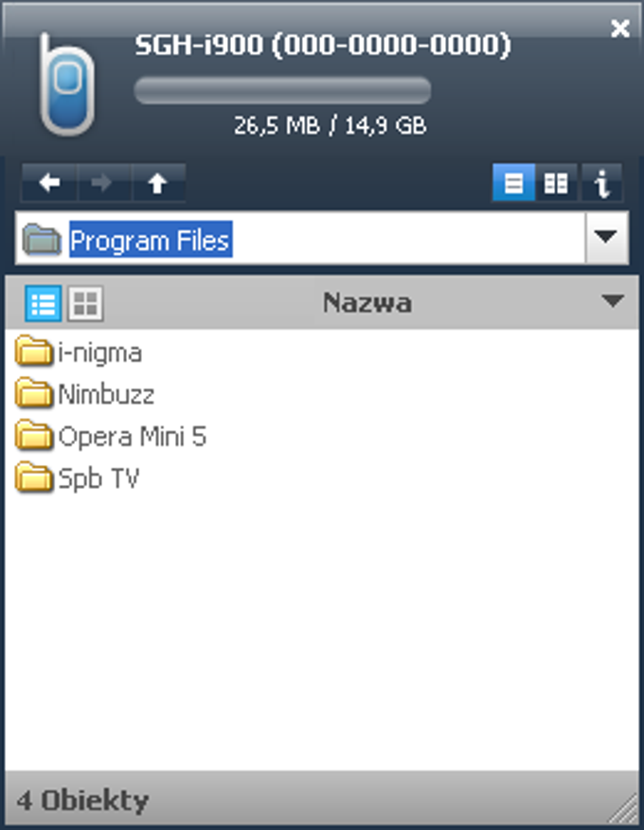Image resolution: width=644 pixels, height=830 pixels.
Task: Expand the path dropdown arrow
Action: [x=606, y=237]
